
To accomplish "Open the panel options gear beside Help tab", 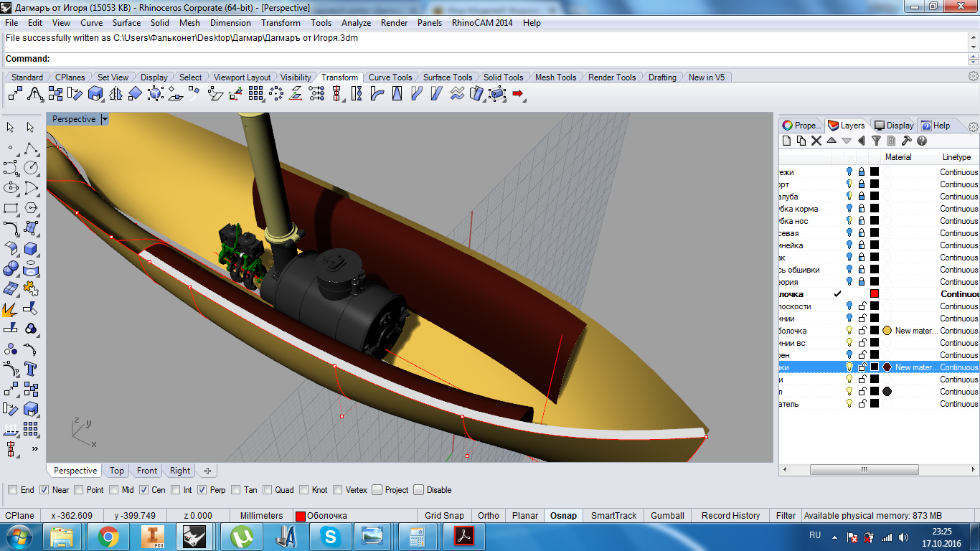I will click(974, 126).
